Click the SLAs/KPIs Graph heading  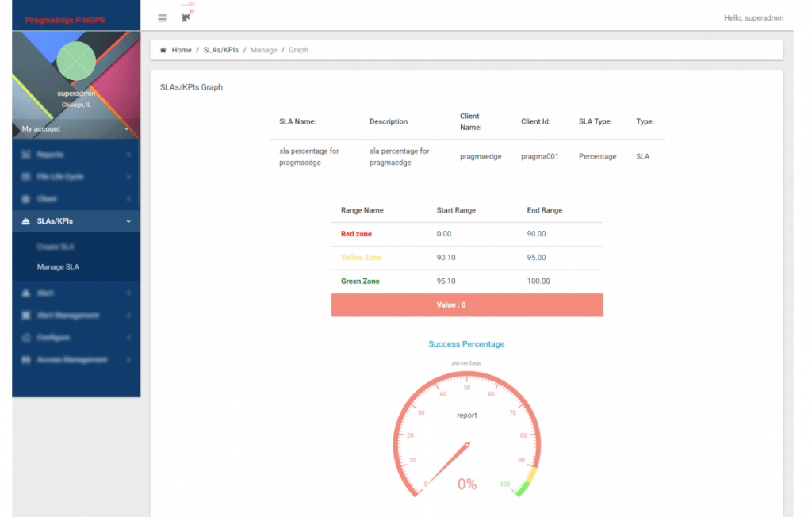191,87
